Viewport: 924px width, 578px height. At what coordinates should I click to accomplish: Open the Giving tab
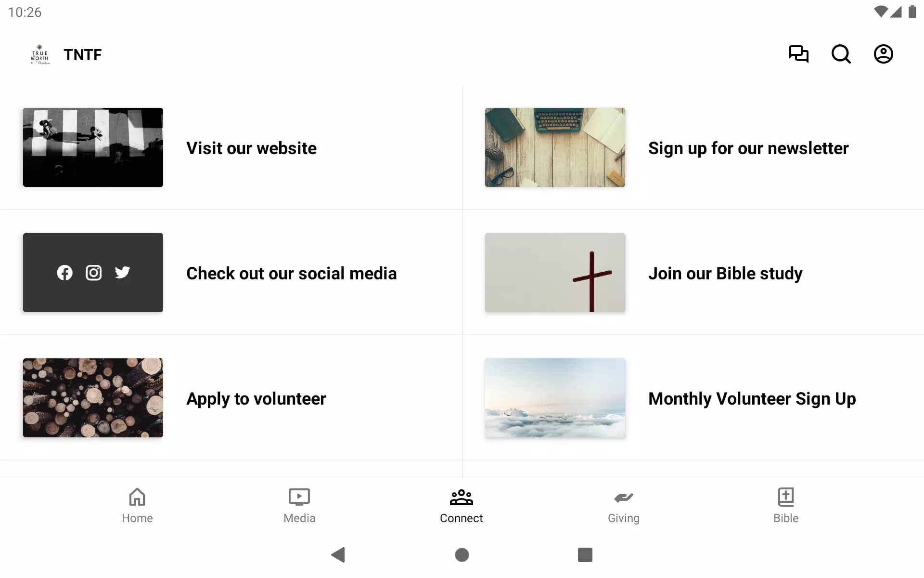tap(624, 506)
